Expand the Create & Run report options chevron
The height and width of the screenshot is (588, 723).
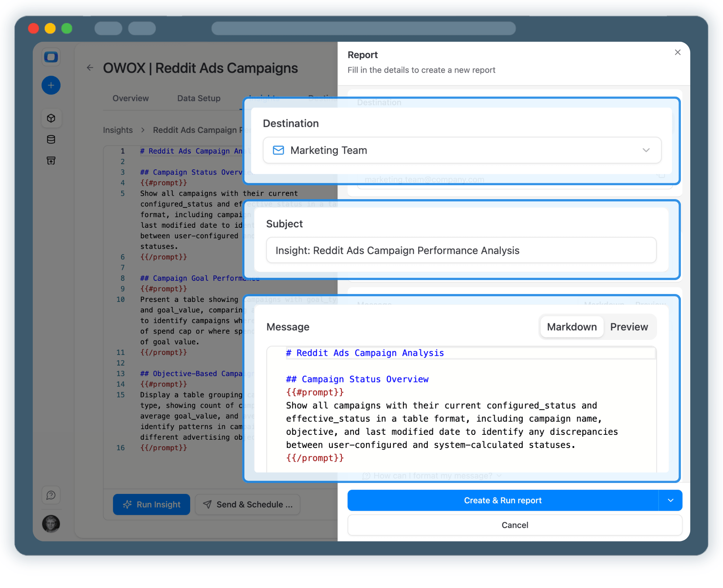pos(670,500)
